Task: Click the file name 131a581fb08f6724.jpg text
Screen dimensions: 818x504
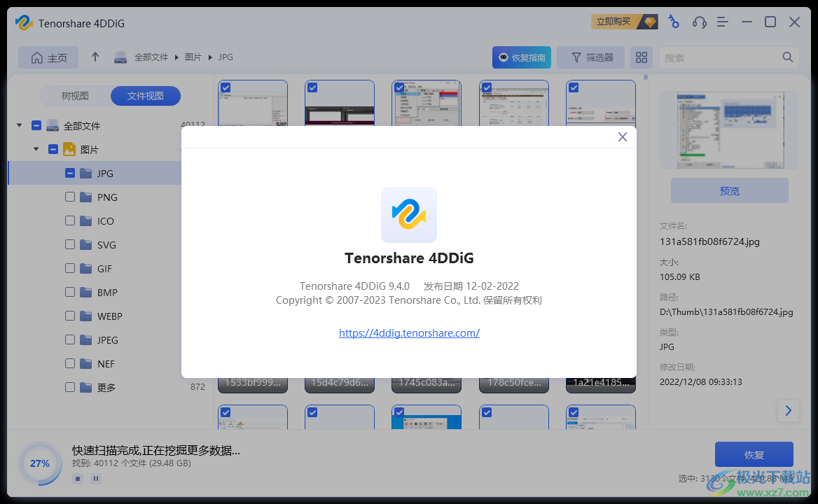Action: (x=709, y=241)
